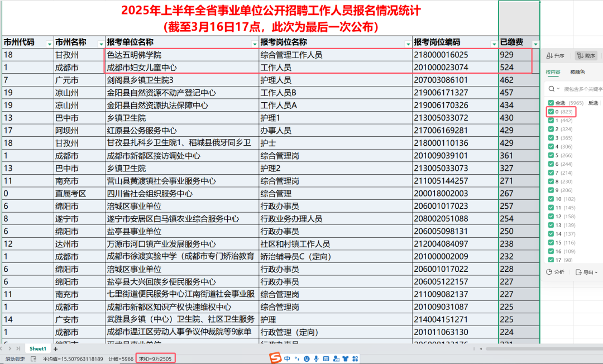The height and width of the screenshot is (364, 603).
Task: Open filter dropdown for 市州代码 column
Action: [49, 43]
